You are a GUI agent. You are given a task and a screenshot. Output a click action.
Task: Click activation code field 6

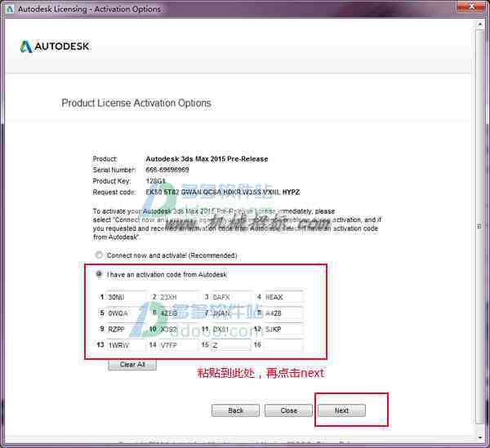178,313
